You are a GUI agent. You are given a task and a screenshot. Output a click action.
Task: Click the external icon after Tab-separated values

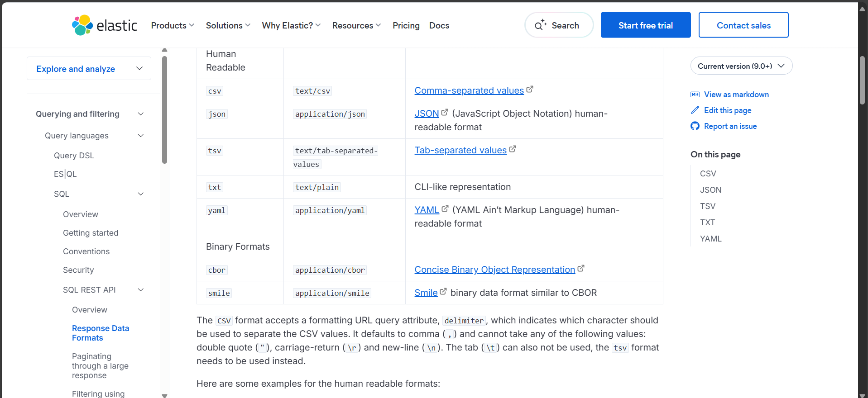click(x=513, y=149)
